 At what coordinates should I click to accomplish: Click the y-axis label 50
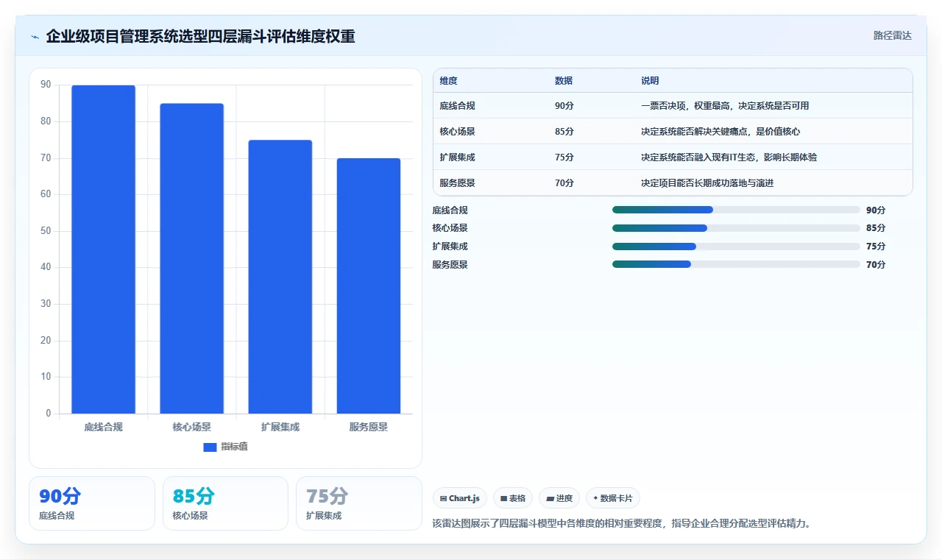click(46, 231)
